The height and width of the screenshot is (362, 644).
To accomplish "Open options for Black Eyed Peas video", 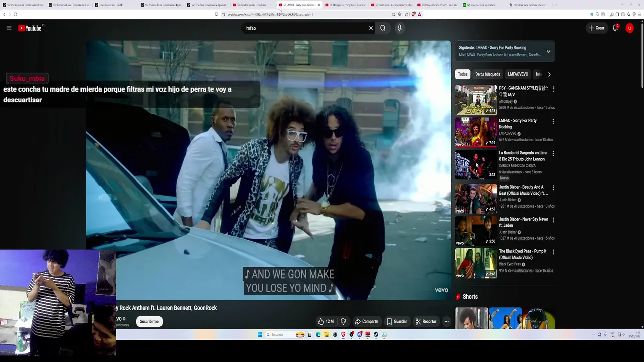I will click(553, 252).
